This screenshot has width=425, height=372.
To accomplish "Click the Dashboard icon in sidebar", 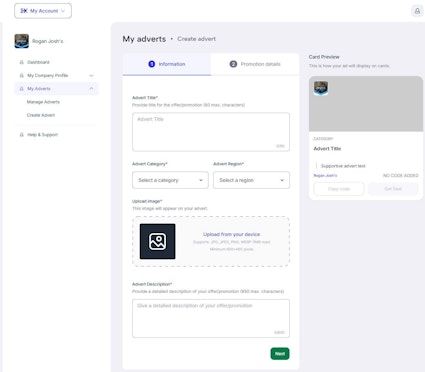I will pos(22,62).
